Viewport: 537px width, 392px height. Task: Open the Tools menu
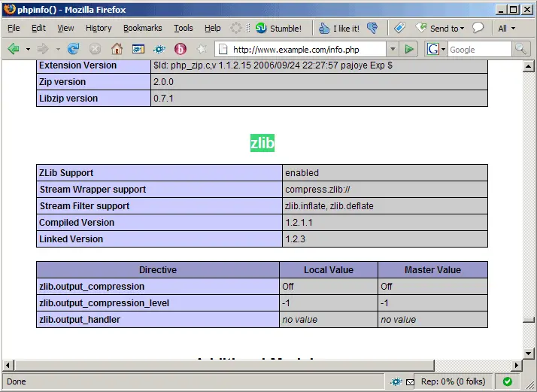pyautogui.click(x=184, y=28)
